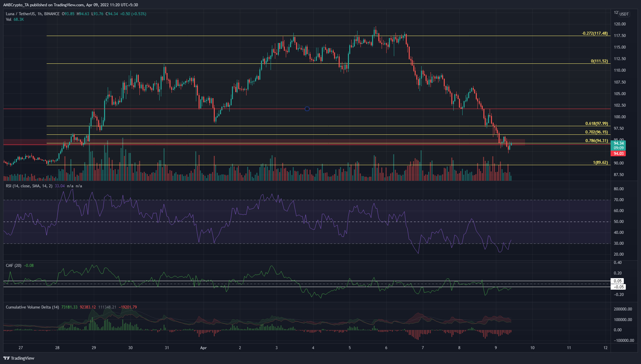Click the 87.50 price axis label
The image size is (641, 364).
point(619,175)
